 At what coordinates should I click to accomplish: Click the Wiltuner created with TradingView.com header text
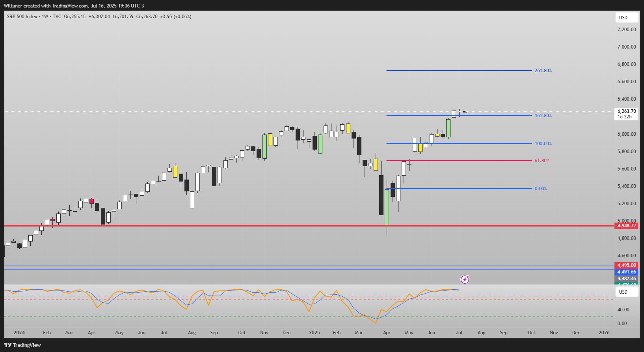pyautogui.click(x=74, y=6)
